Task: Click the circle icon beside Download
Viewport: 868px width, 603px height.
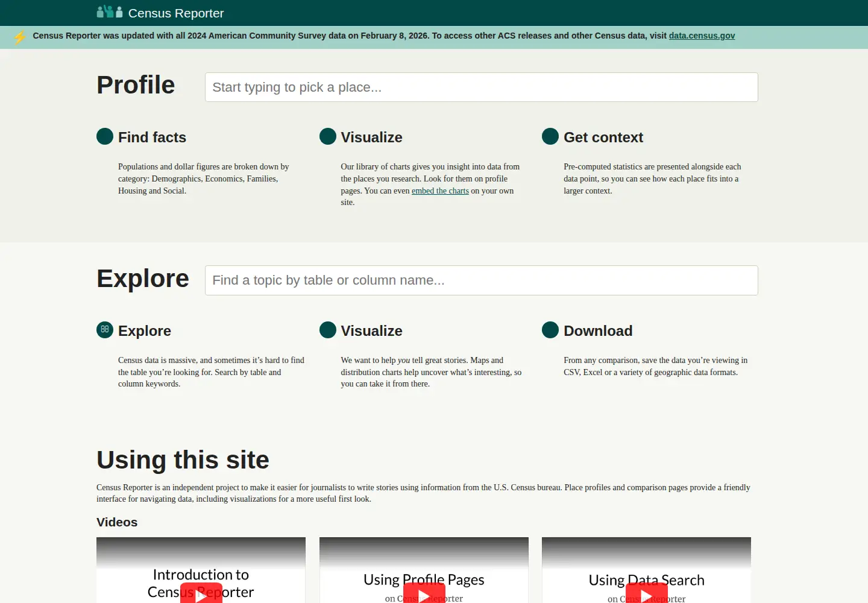Action: tap(550, 330)
